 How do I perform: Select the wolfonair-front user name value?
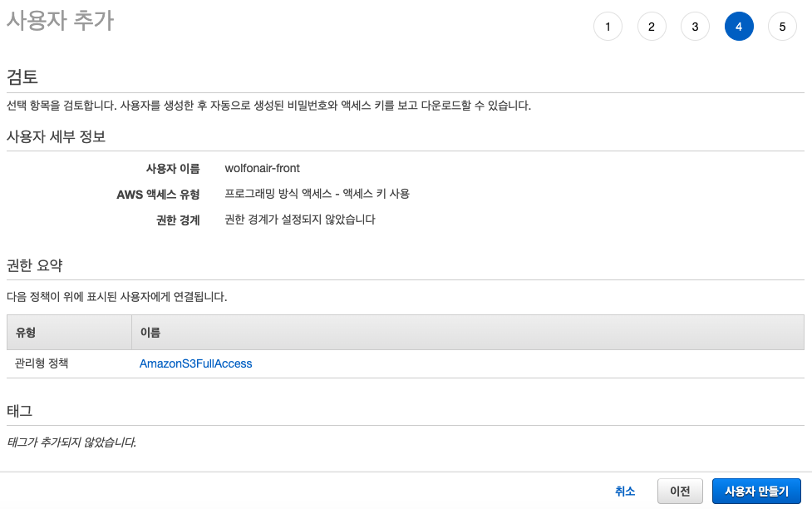click(x=261, y=168)
